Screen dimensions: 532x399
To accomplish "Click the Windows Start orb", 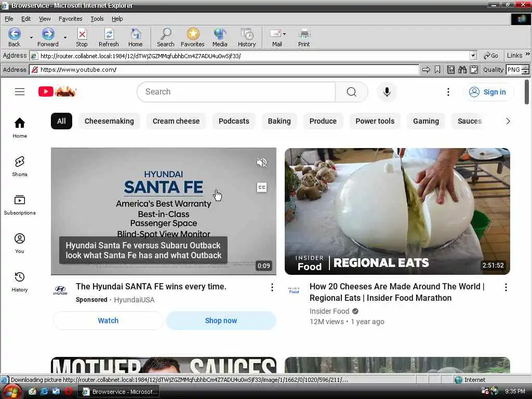I will pyautogui.click(x=11, y=392).
